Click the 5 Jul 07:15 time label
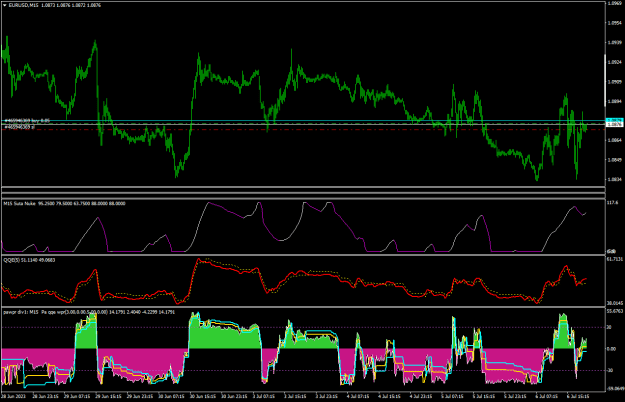625x402 pixels. (x=452, y=397)
